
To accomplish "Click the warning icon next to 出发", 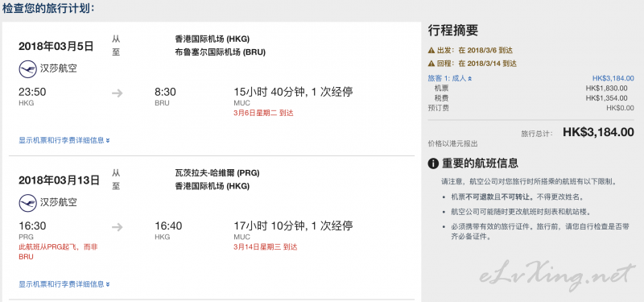I will click(431, 51).
